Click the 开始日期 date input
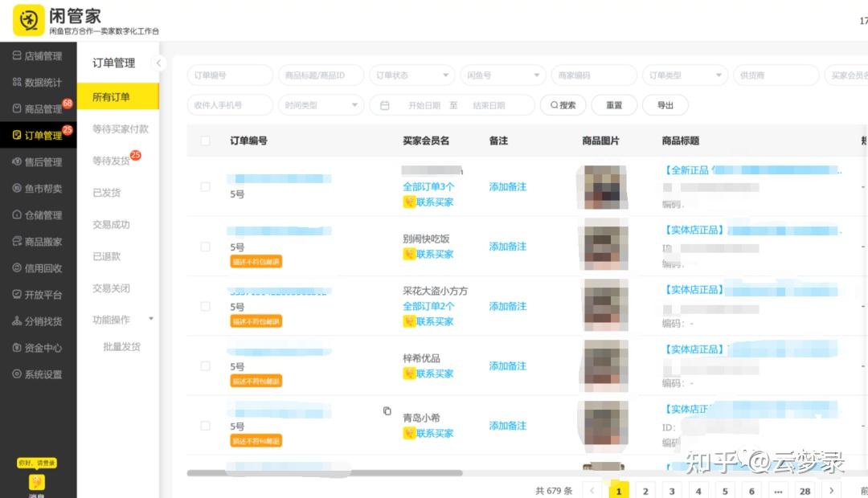Screen dimensions: 868x498 pos(424,105)
